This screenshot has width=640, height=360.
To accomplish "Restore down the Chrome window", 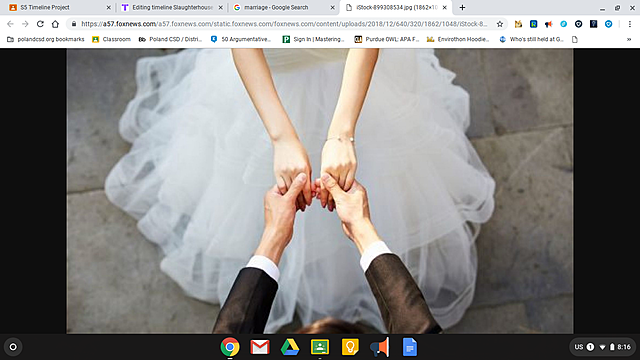I will coord(618,8).
